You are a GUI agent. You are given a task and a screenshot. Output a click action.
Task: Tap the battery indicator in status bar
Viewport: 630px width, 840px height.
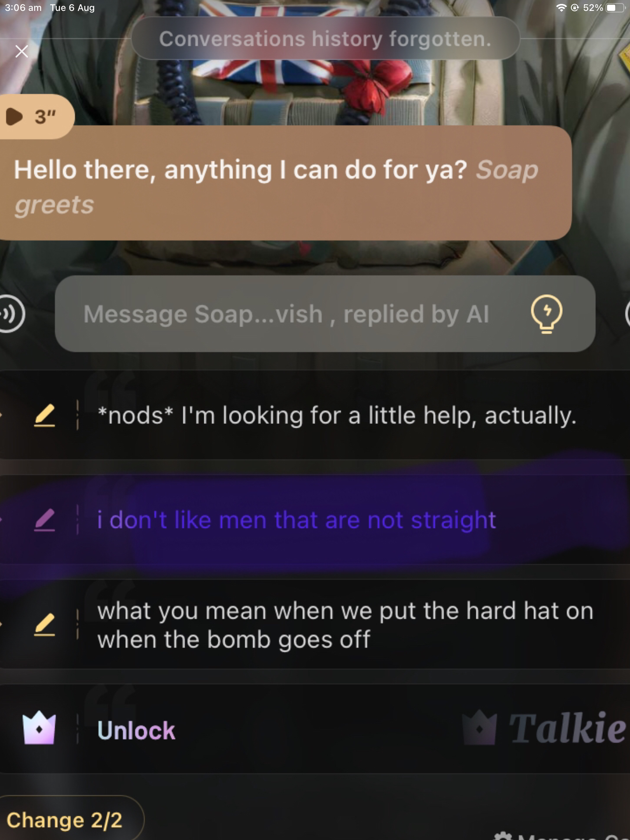(x=615, y=8)
